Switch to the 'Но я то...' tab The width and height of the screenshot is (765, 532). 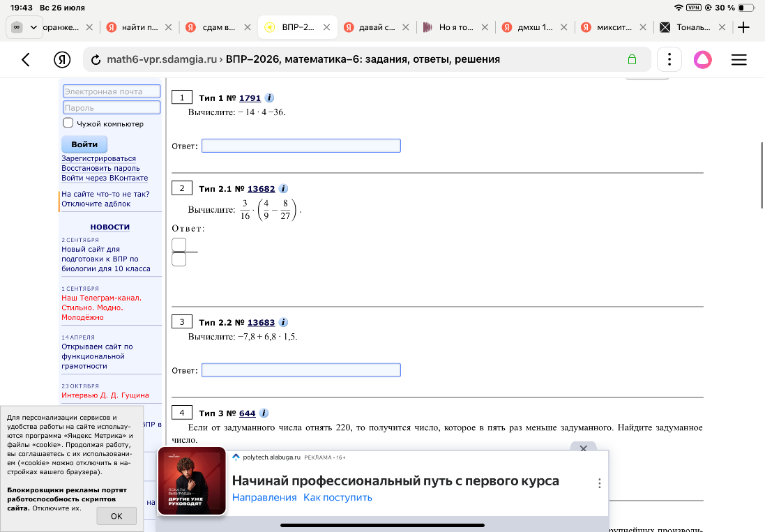[449, 27]
